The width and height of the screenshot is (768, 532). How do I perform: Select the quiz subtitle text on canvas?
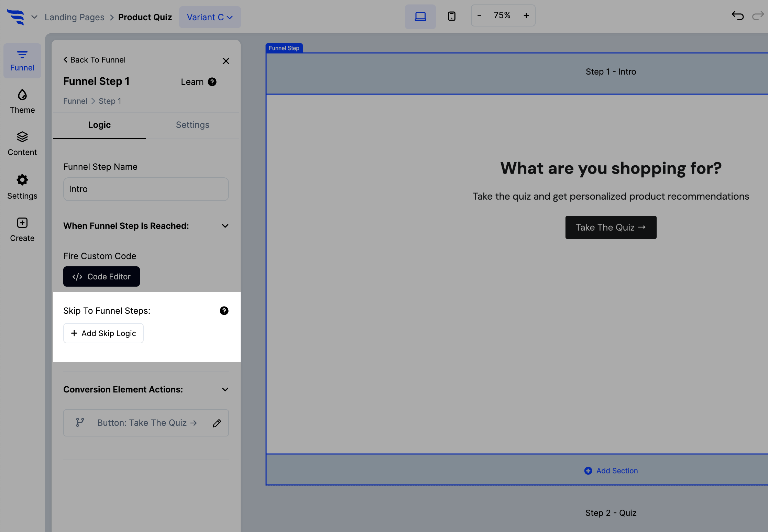pos(611,196)
